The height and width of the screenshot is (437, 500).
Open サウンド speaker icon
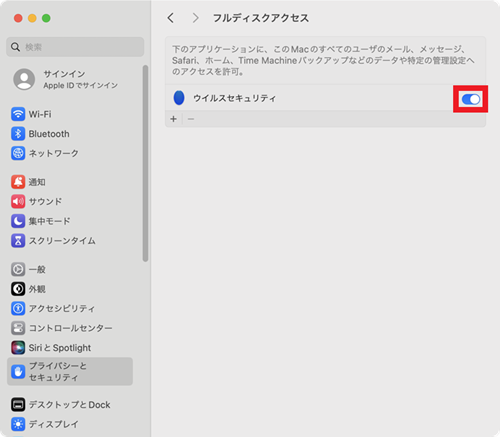coord(18,202)
